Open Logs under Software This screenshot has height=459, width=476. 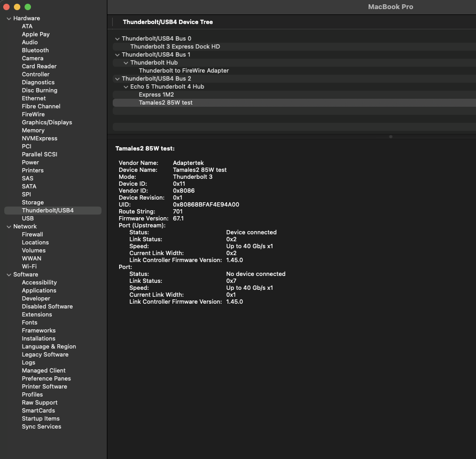28,362
